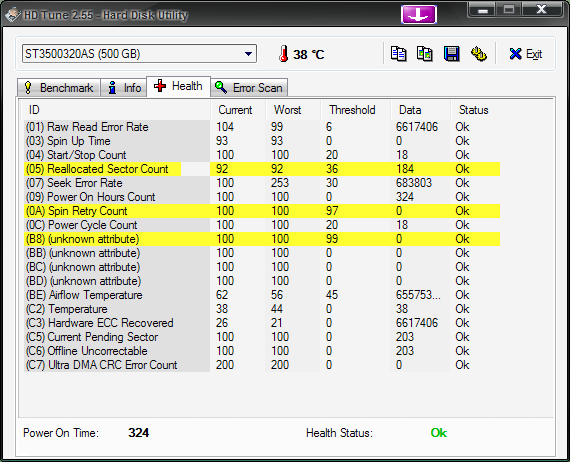Select the (BE) Airflow Temperature row
The height and width of the screenshot is (462, 570).
[x=262, y=295]
